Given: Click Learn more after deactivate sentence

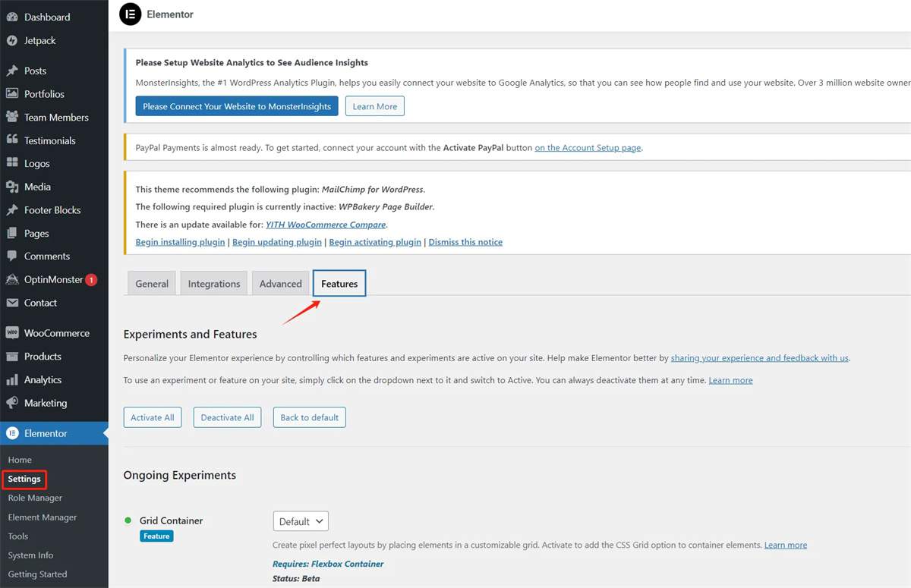Looking at the screenshot, I should (730, 380).
